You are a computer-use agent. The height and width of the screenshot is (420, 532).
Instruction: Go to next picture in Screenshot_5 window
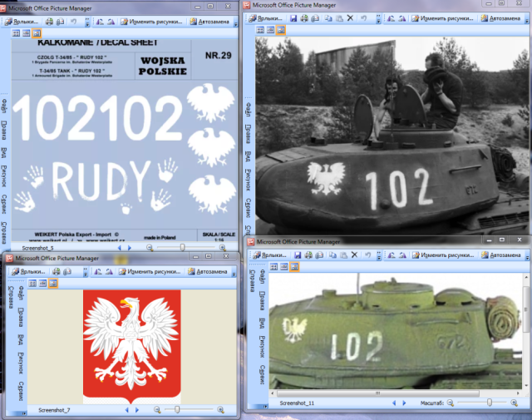130,248
